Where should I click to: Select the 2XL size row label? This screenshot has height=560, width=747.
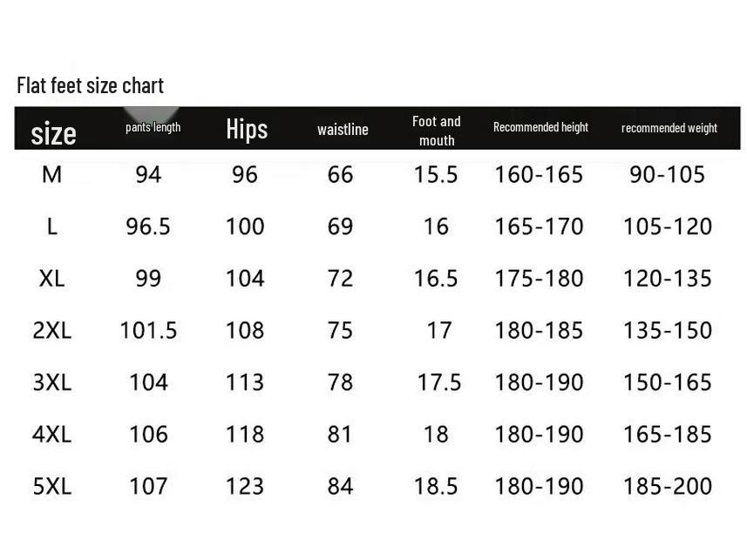point(52,331)
